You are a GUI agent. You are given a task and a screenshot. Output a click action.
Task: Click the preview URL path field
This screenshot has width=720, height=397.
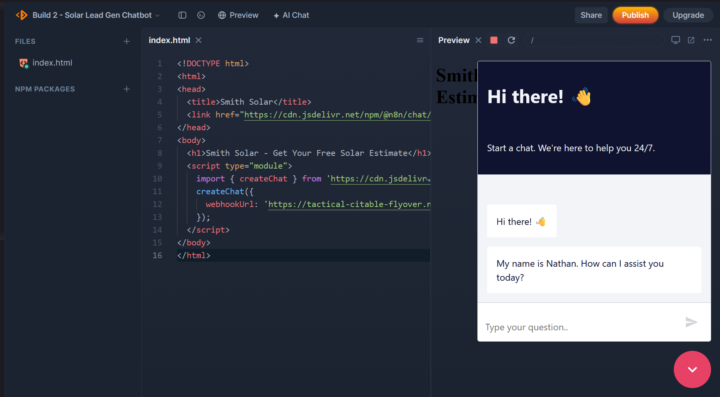pyautogui.click(x=594, y=40)
